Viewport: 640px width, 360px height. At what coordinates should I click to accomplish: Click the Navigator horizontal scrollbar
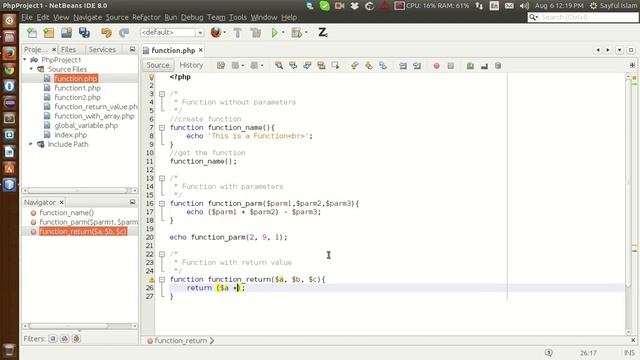[80, 326]
